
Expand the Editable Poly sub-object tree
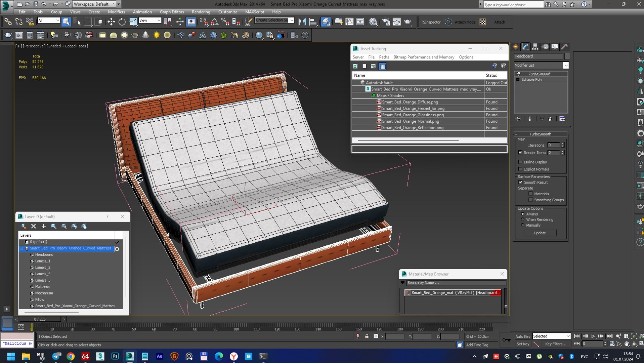click(518, 80)
